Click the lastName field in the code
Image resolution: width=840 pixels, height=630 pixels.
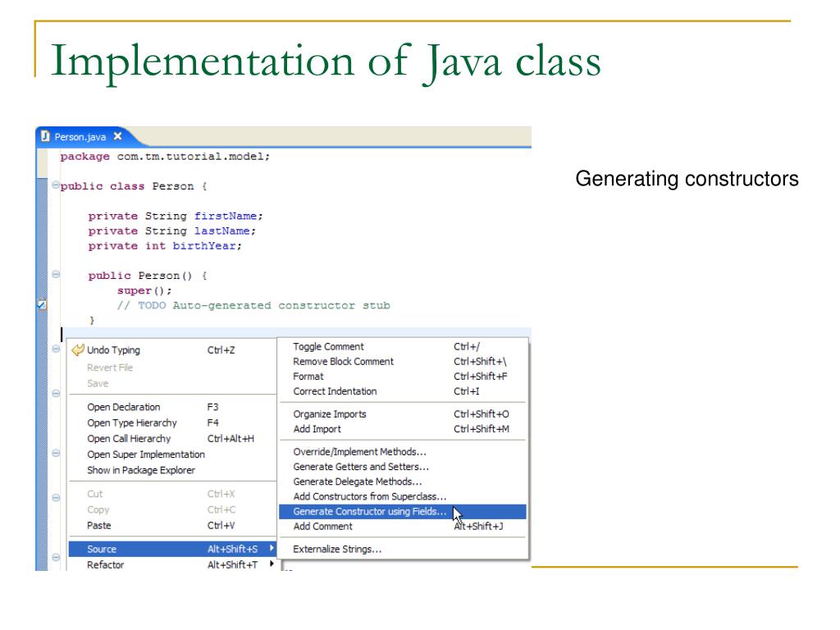221,231
